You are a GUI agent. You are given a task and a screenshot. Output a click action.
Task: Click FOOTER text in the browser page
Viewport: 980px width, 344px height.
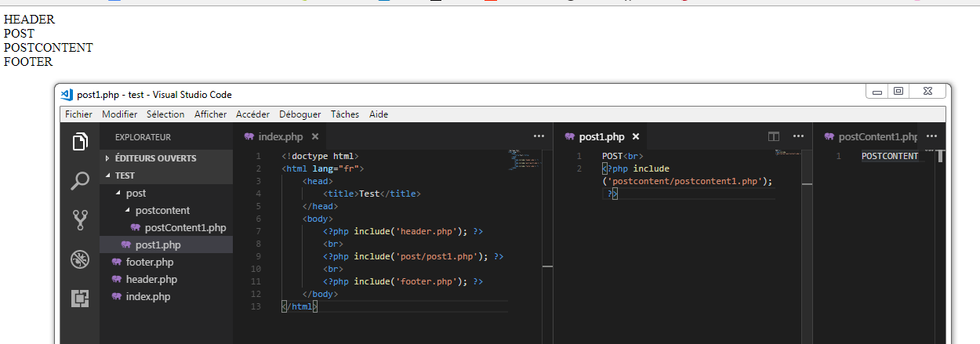(28, 62)
